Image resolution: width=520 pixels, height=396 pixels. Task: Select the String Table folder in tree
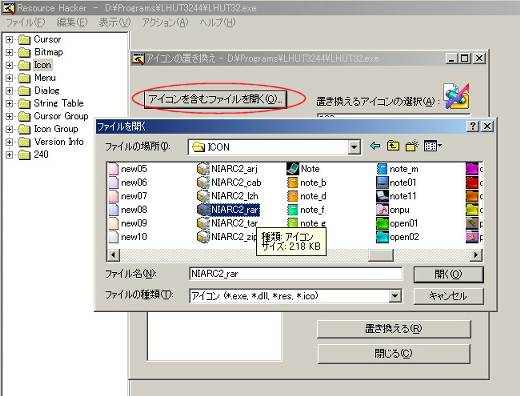(51, 103)
